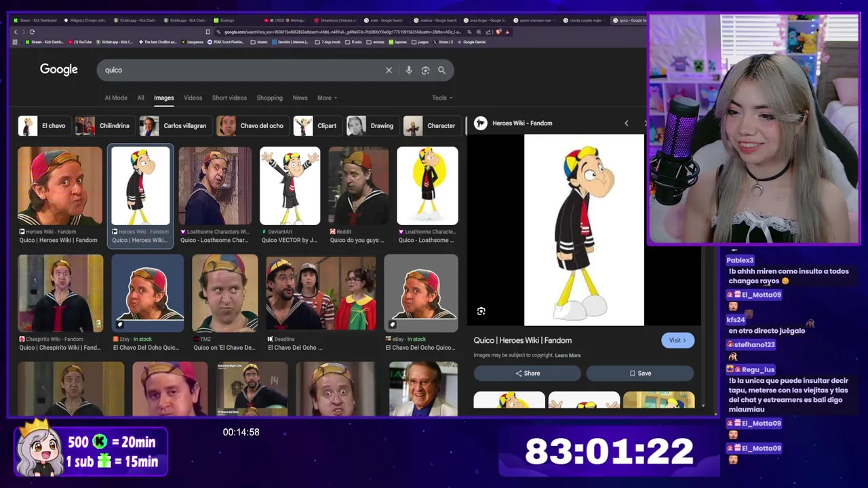868x488 pixels.
Task: Open the Lessgames bookmark
Action: click(x=192, y=42)
